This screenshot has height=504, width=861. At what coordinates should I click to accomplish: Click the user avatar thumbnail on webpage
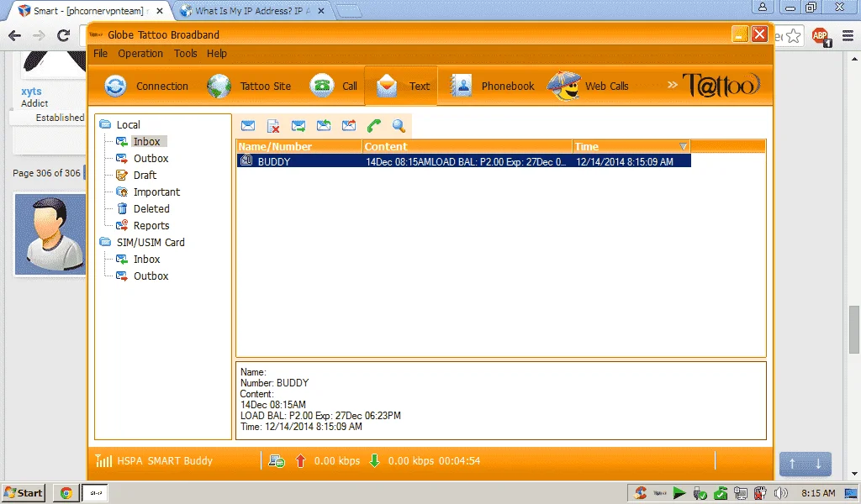(50, 234)
